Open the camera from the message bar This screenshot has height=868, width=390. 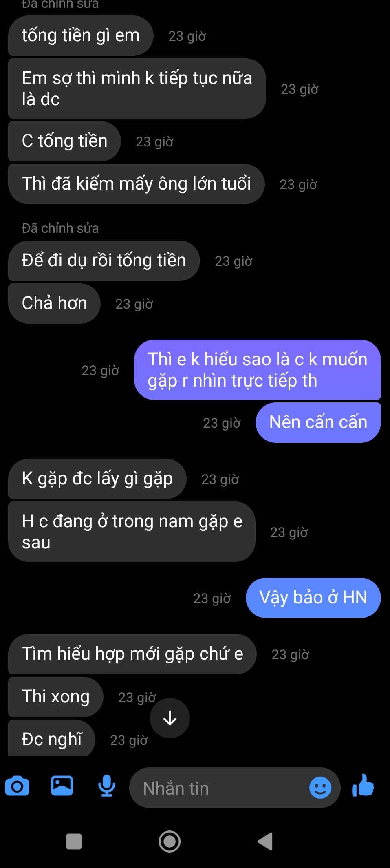(x=17, y=786)
